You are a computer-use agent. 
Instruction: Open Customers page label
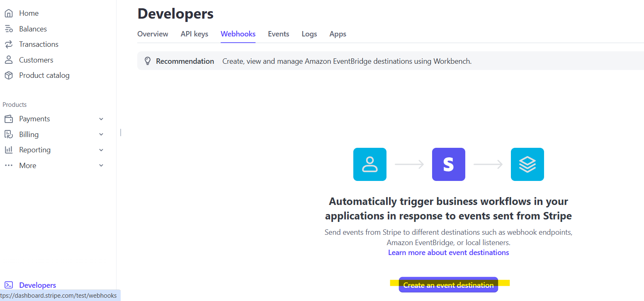(36, 60)
